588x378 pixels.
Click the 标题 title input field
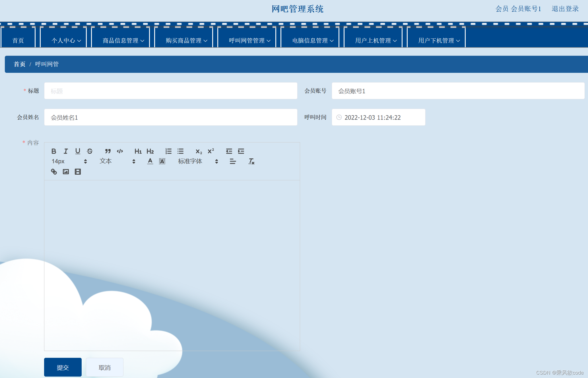point(171,91)
